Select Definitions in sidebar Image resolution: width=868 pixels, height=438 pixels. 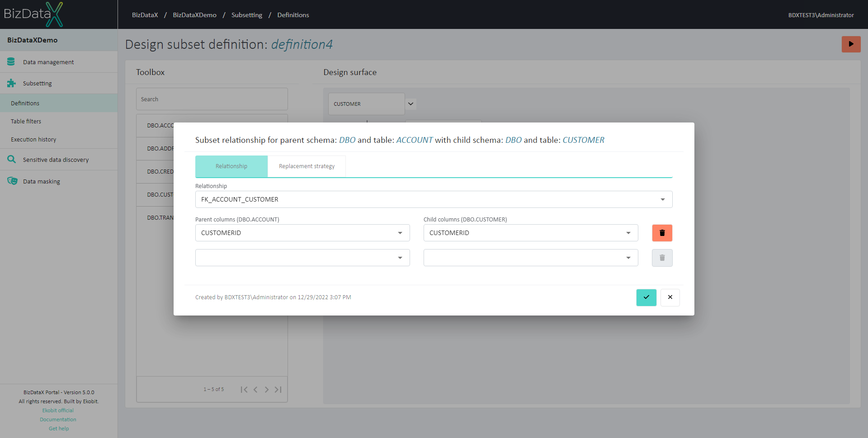pos(59,103)
